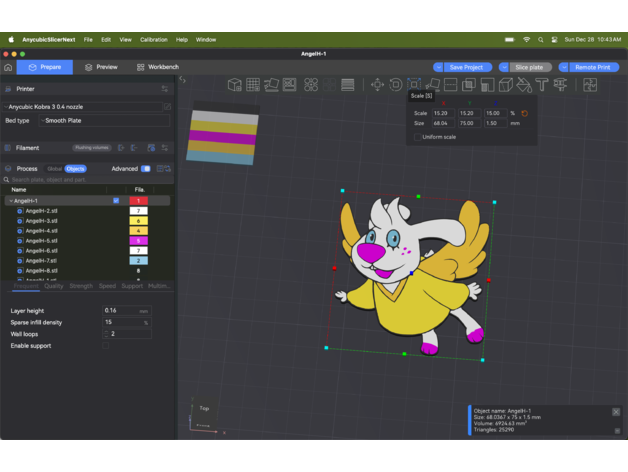Toggle the Advanced mode switch
The height and width of the screenshot is (472, 628).
click(x=146, y=169)
